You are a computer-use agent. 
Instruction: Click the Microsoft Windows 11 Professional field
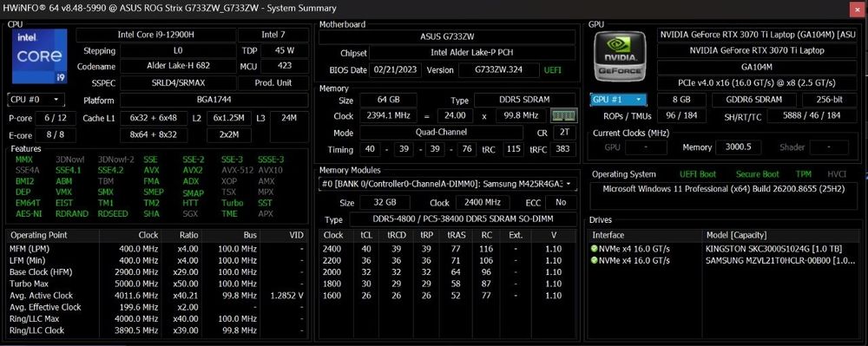tap(724, 196)
